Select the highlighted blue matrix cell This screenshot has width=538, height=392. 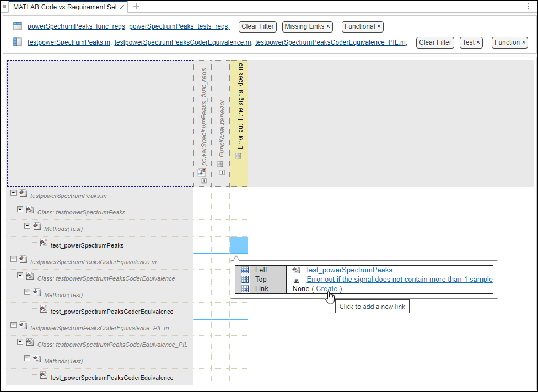238,244
